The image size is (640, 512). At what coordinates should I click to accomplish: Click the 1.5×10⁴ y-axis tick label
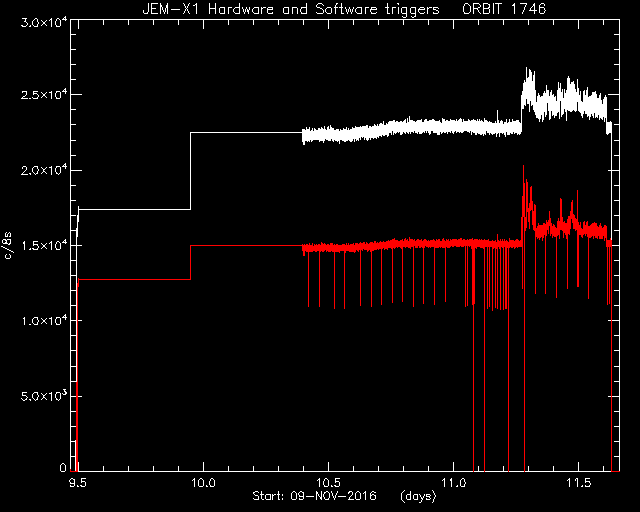click(44, 245)
